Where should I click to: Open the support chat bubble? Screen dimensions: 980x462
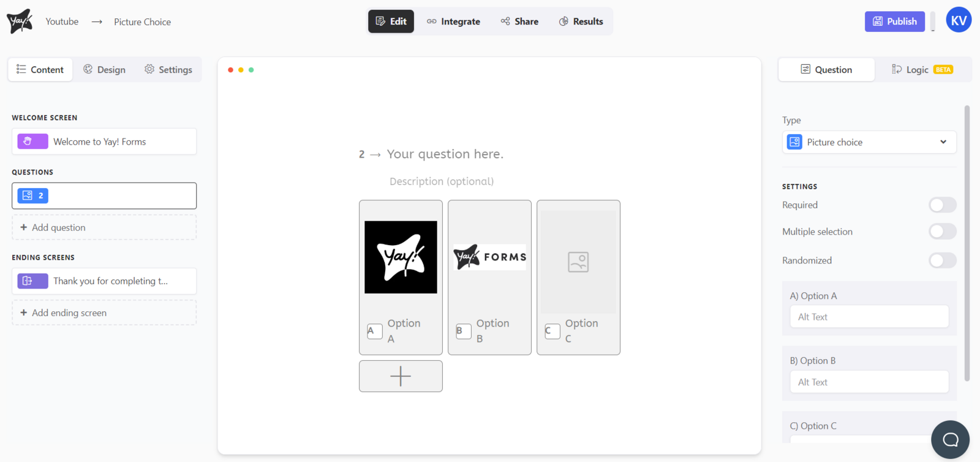(x=950, y=439)
